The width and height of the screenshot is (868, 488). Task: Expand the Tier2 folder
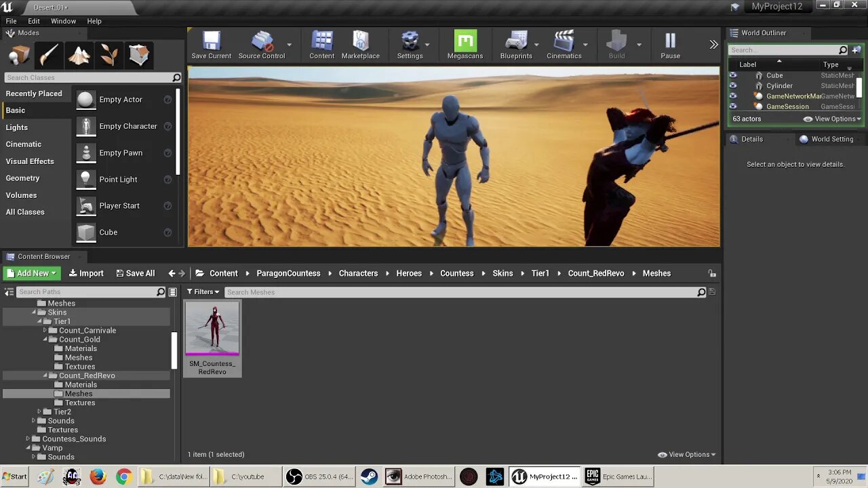point(39,412)
